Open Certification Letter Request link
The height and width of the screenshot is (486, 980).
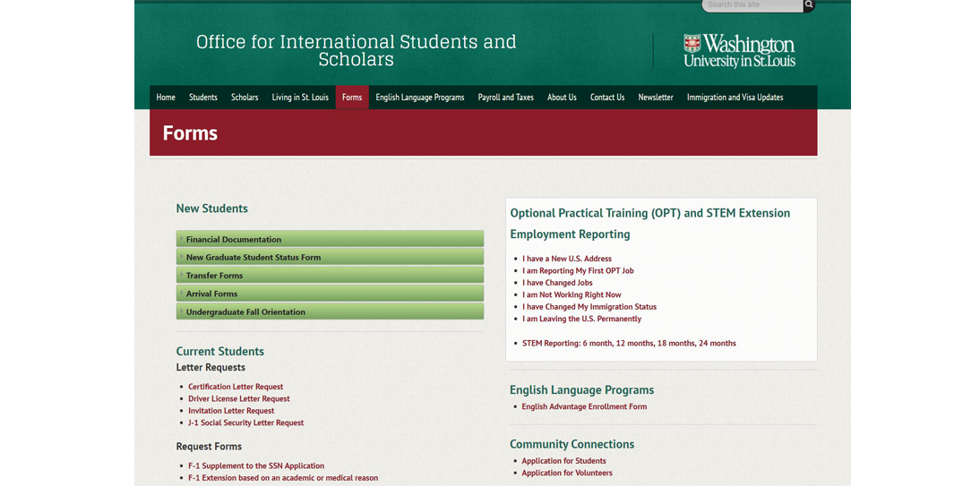[x=236, y=387]
